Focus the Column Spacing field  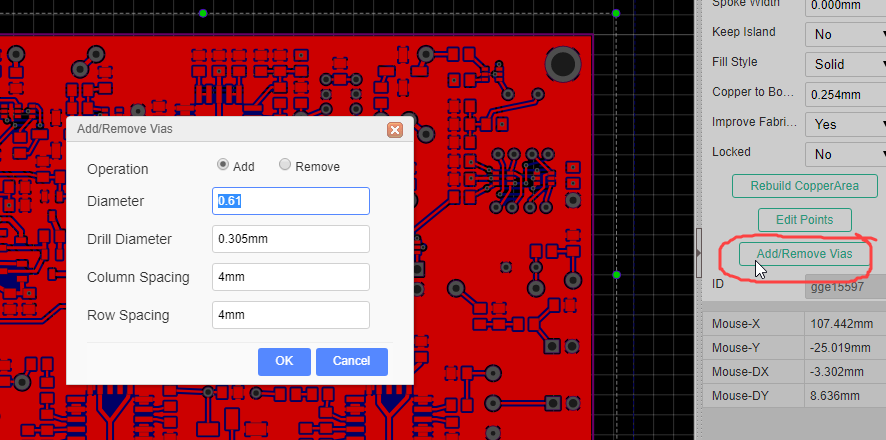pyautogui.click(x=291, y=277)
